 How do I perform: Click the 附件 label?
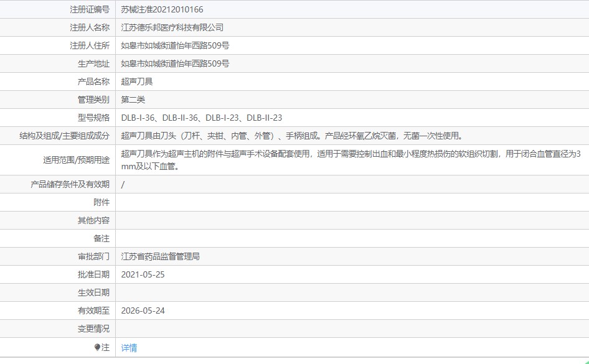(101, 202)
